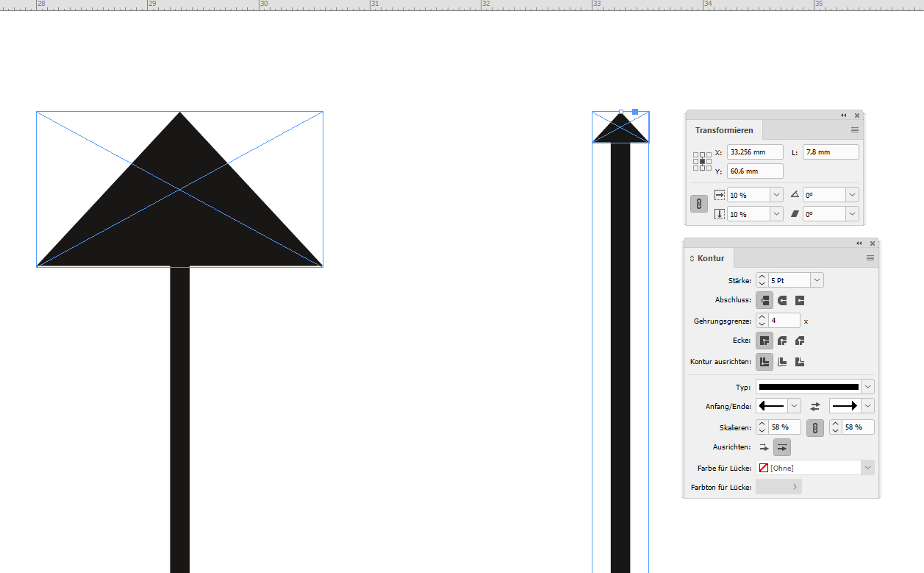Toggle the scale constrain link in Transformieren
This screenshot has width=924, height=573.
click(698, 204)
